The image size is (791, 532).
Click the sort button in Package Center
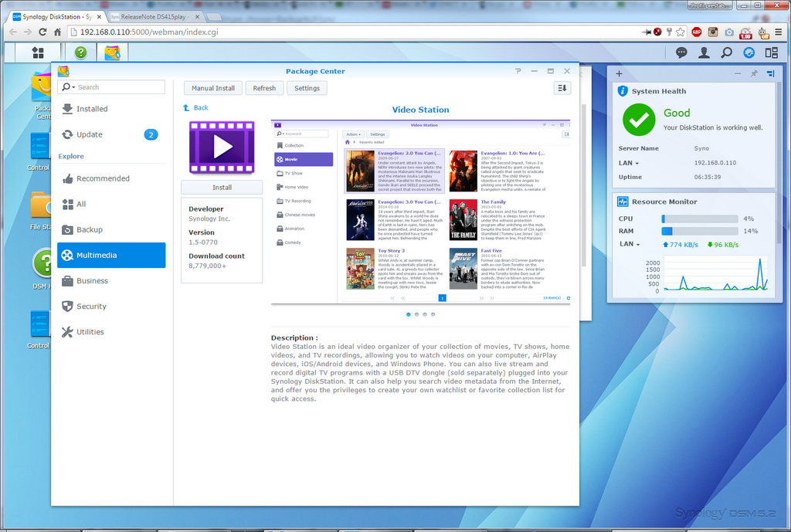pos(562,88)
